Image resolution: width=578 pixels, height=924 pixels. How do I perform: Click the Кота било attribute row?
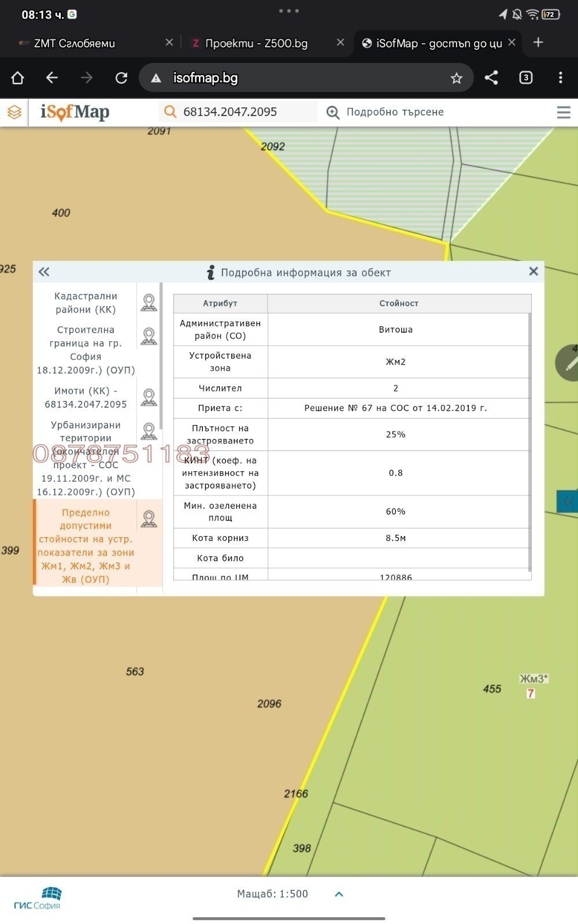(x=351, y=558)
